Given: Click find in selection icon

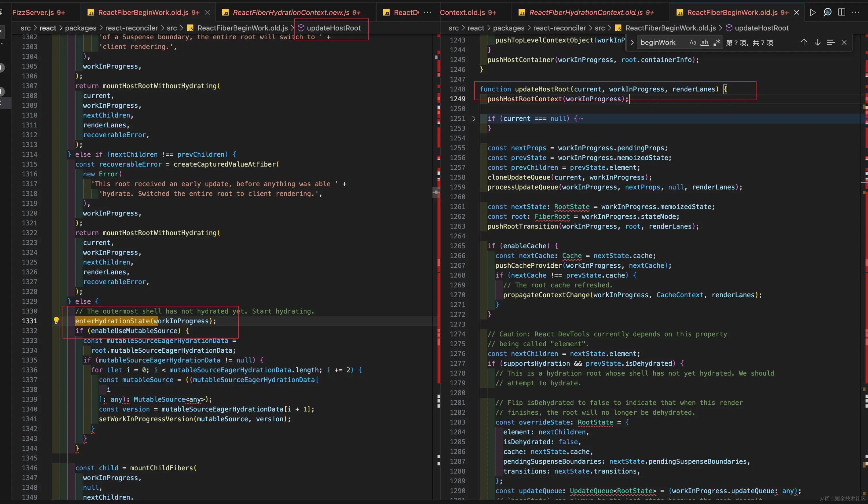Looking at the screenshot, I should tap(830, 43).
